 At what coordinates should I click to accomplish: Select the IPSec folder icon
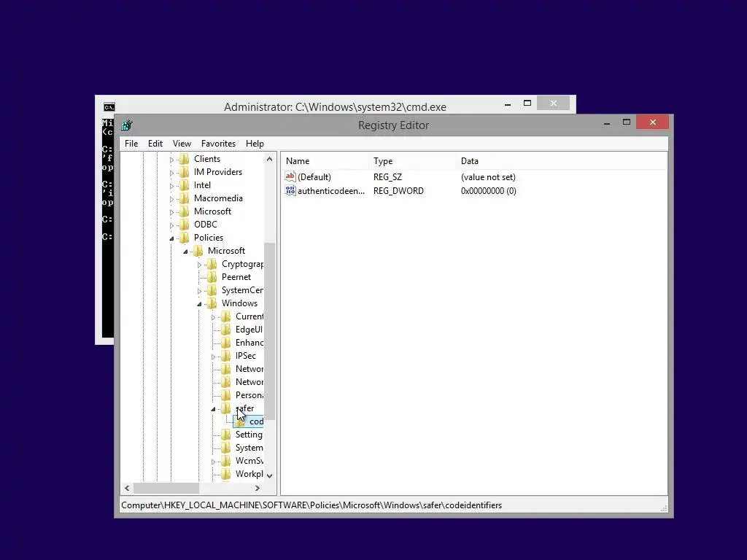[x=226, y=356]
